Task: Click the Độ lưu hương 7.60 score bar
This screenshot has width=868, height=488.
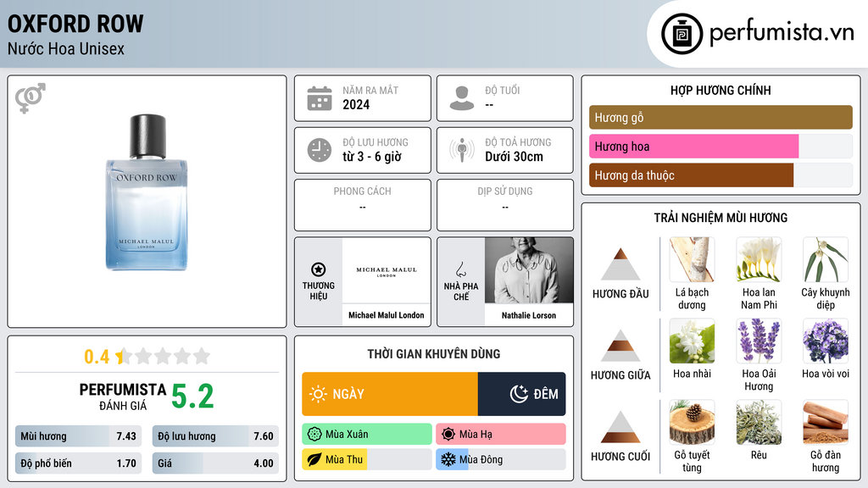Action: 215,436
